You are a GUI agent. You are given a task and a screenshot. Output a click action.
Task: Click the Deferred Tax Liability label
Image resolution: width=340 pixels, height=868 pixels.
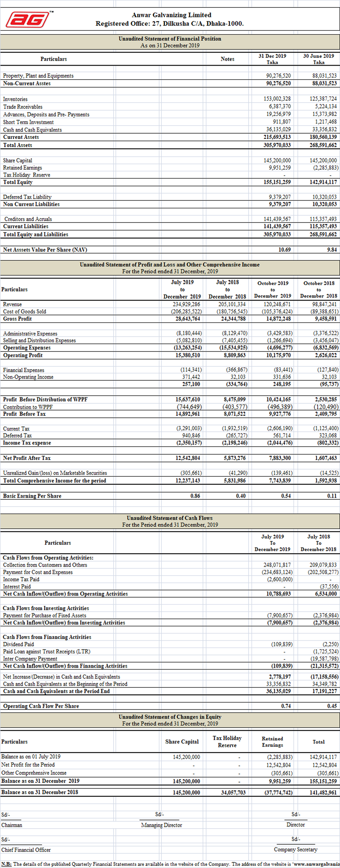pos(27,197)
